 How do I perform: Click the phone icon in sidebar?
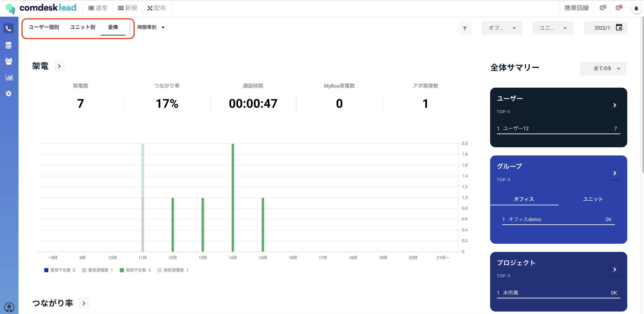9,28
